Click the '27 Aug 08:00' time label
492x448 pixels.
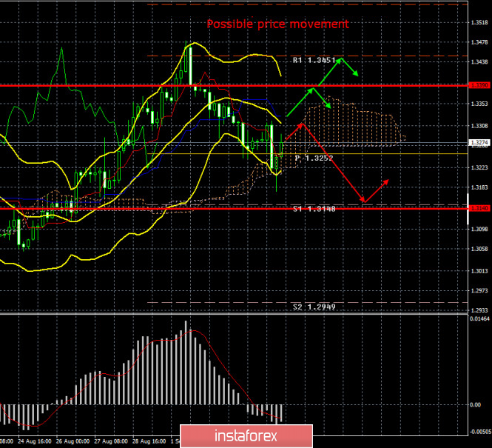[x=111, y=441]
